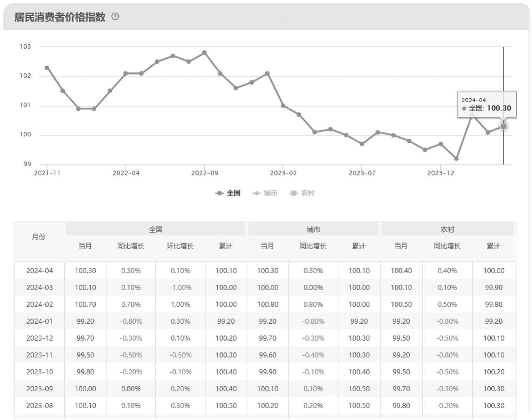Click the 农村 group header in table
532x420 pixels.
(448, 229)
